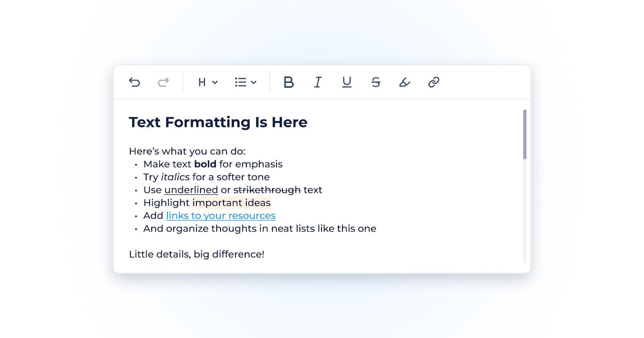Open the Heading (H) dropdown
The image size is (644, 338).
point(208,82)
